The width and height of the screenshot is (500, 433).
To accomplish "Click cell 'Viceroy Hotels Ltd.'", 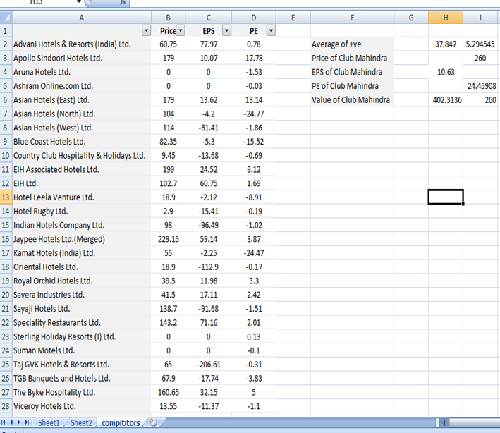I will click(82, 406).
